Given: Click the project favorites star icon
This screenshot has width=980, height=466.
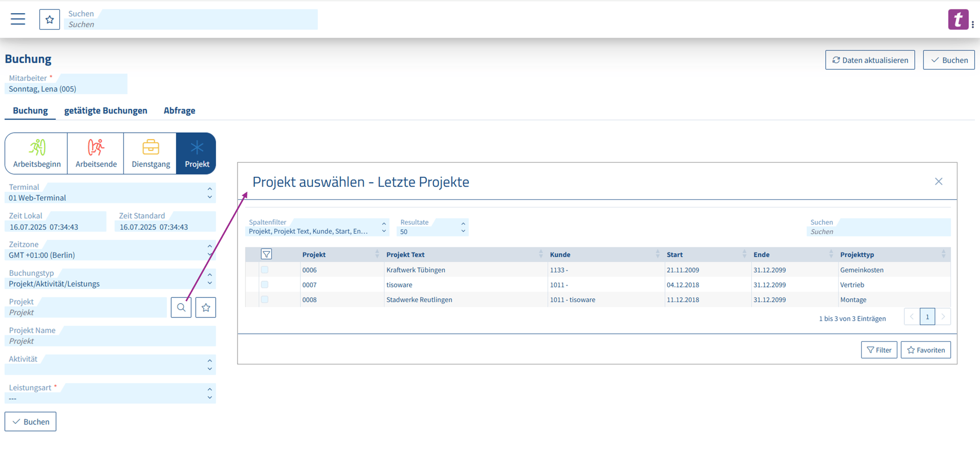Looking at the screenshot, I should pos(206,308).
